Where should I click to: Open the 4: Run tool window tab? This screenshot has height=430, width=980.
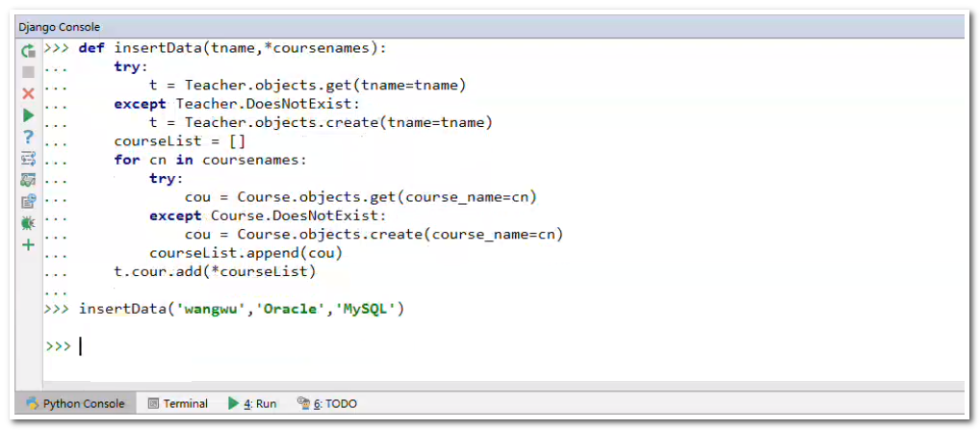tap(252, 404)
